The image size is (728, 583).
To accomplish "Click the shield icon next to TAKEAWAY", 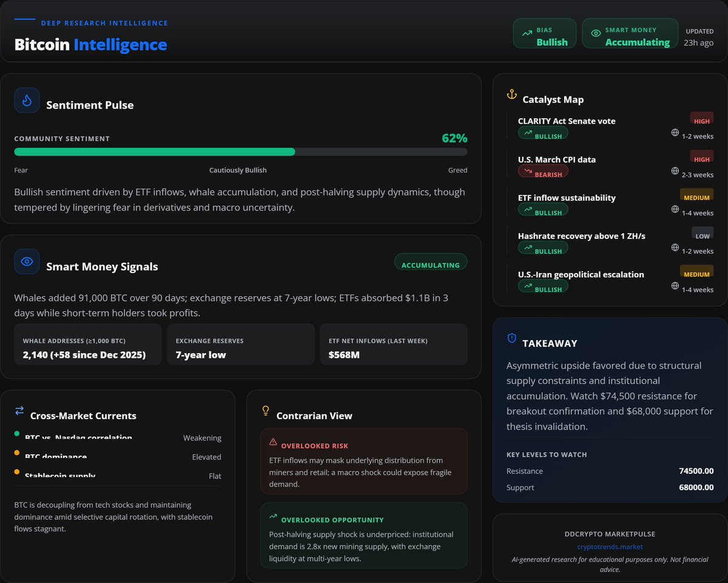I will (x=511, y=338).
